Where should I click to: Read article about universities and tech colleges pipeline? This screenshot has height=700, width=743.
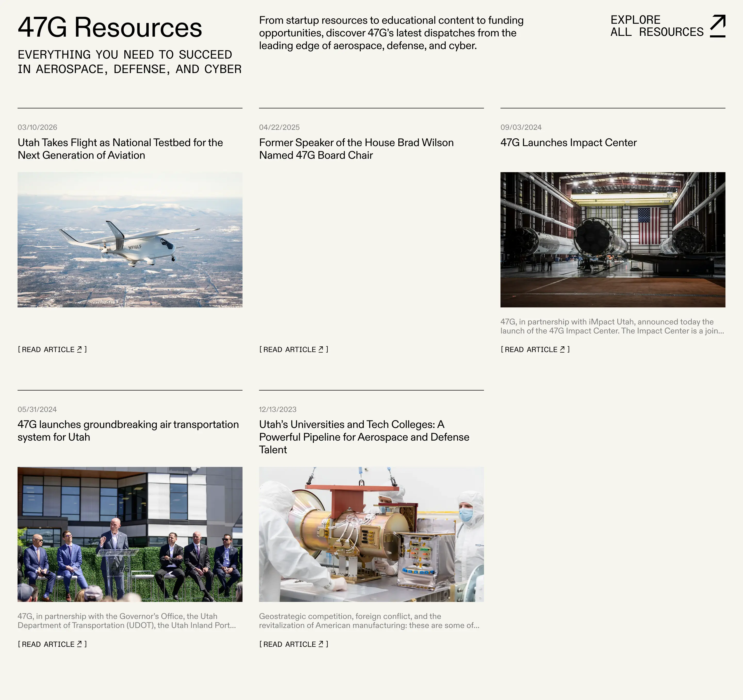click(293, 644)
